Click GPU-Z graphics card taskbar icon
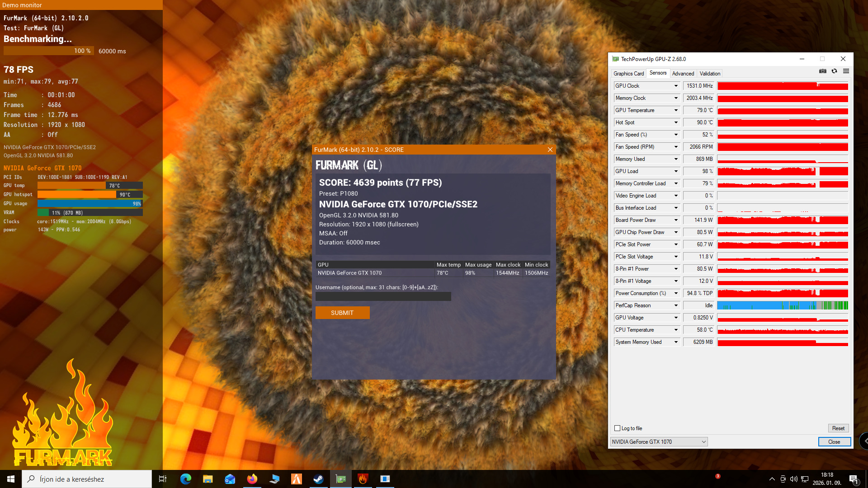Screen dimensions: 868x488 point(340,479)
